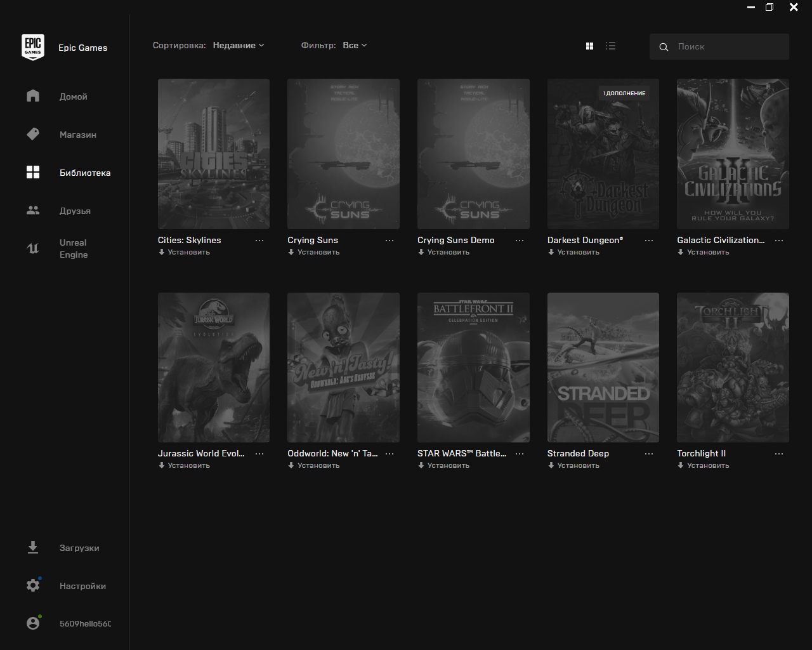Viewport: 812px width, 650px height.
Task: Select the Oddworld New 'n' Tasty cover
Action: coord(343,368)
